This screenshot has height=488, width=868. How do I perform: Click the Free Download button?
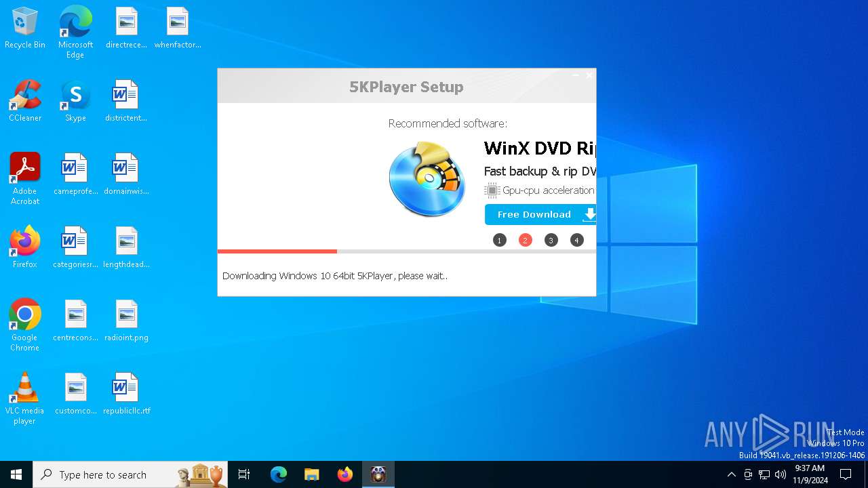pyautogui.click(x=540, y=214)
